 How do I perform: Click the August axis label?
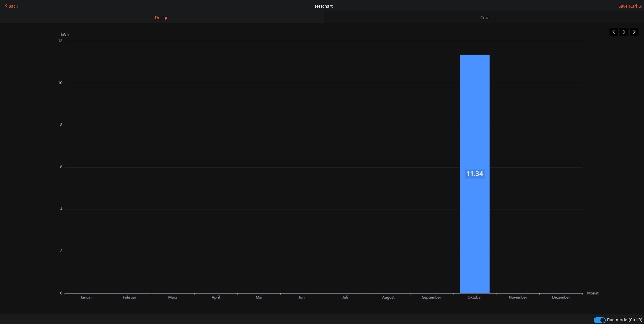click(x=388, y=297)
